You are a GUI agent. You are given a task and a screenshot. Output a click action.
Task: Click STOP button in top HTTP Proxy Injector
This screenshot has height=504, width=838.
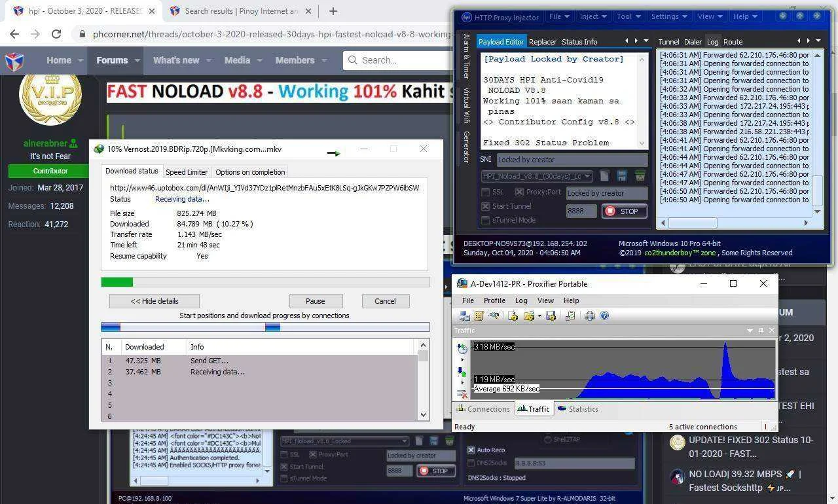[x=625, y=211]
